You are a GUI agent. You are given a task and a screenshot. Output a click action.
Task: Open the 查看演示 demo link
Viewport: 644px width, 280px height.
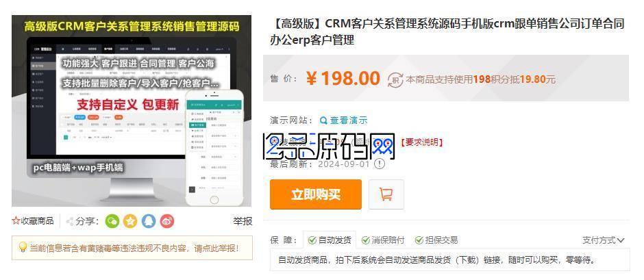[x=348, y=120]
